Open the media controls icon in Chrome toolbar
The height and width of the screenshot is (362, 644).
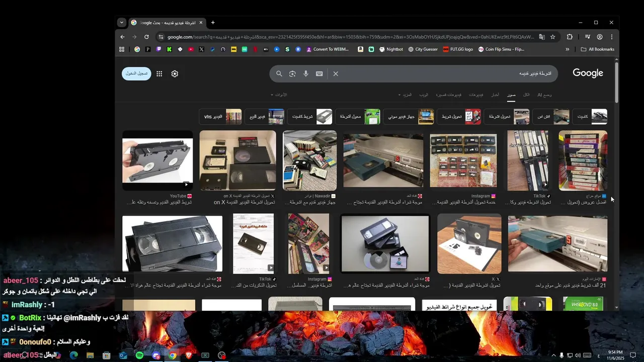[587, 37]
